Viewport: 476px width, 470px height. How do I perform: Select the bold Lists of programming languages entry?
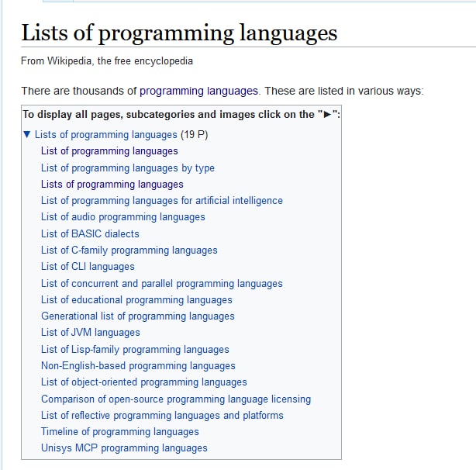click(x=112, y=185)
